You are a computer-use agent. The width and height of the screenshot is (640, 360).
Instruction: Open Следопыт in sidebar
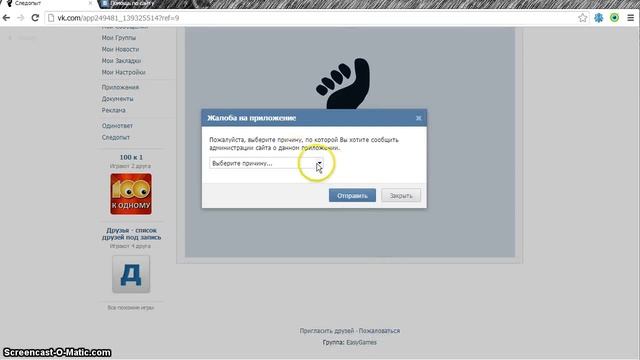pos(116,137)
